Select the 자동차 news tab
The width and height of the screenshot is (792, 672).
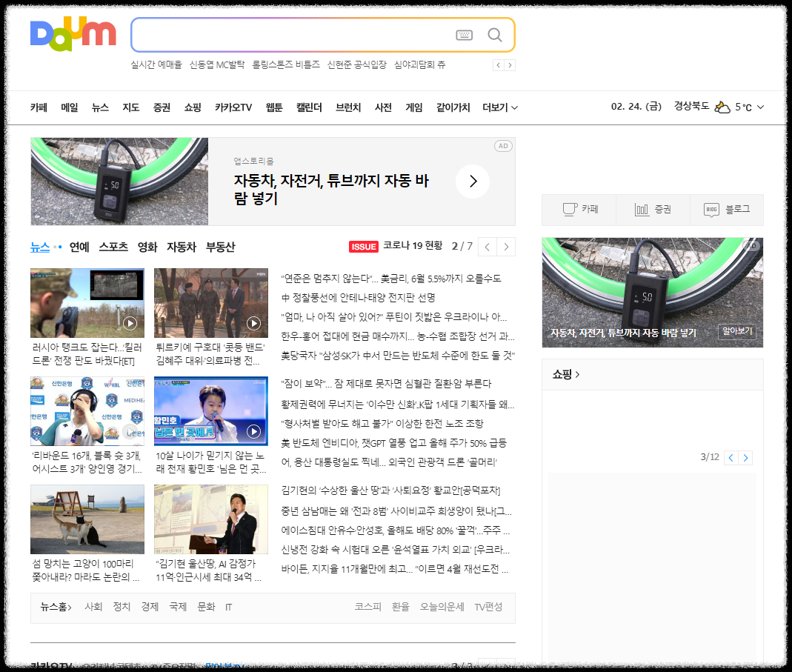pos(182,247)
